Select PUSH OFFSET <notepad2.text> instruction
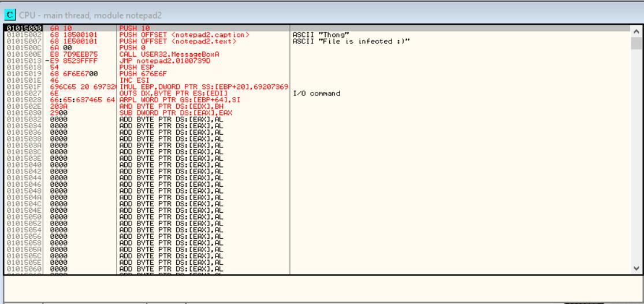The image size is (644, 304). point(178,42)
